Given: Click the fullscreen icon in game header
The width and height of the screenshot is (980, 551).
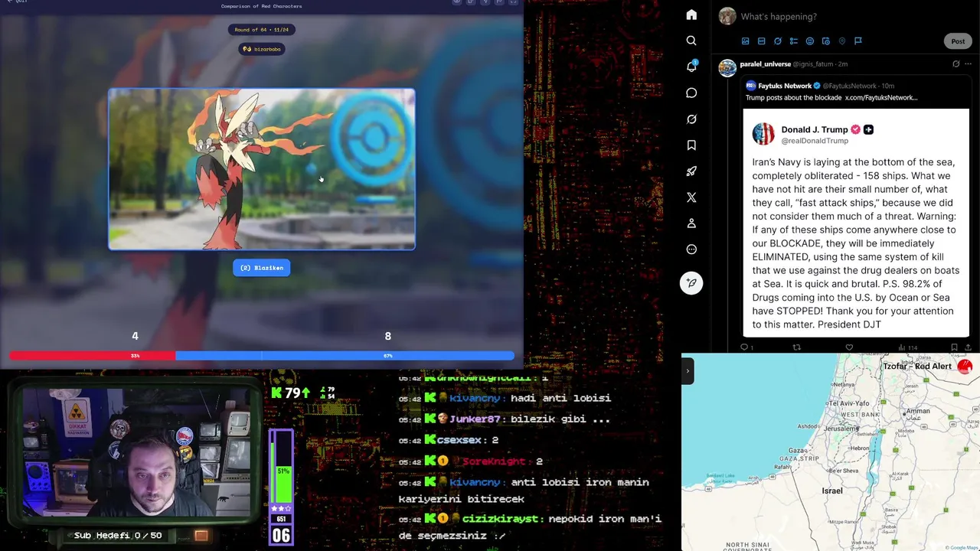Looking at the screenshot, I should (x=513, y=2).
